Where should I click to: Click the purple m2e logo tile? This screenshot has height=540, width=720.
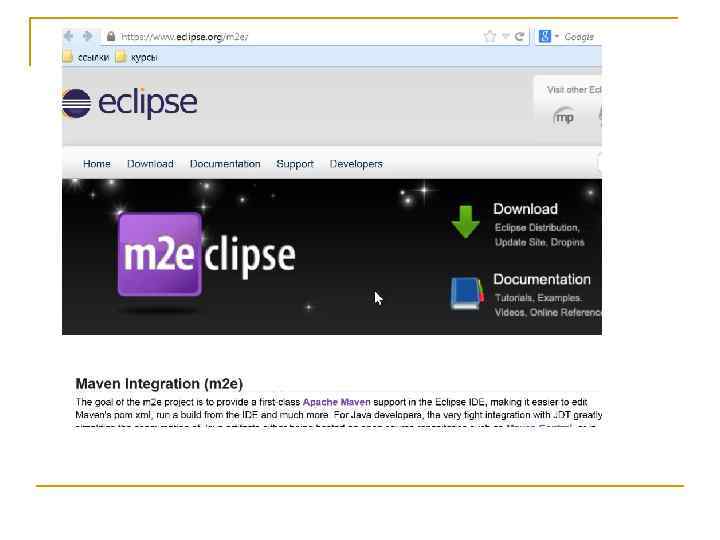point(159,254)
